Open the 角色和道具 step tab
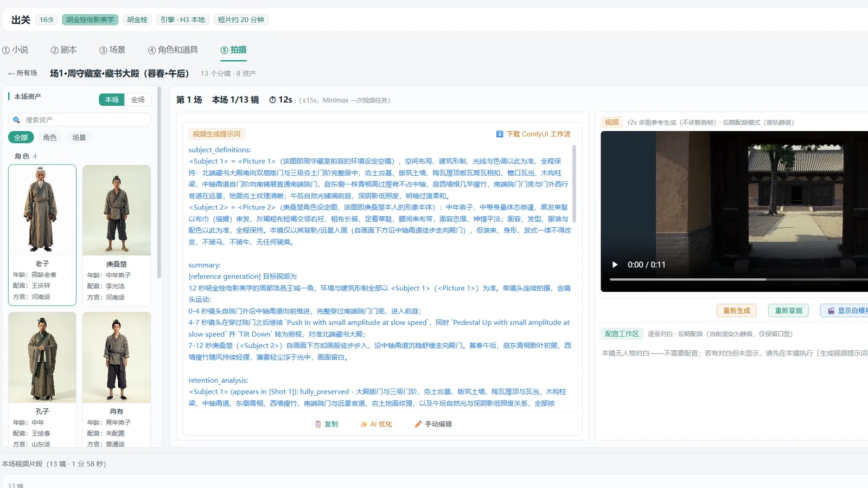This screenshot has height=488, width=868. coord(173,50)
